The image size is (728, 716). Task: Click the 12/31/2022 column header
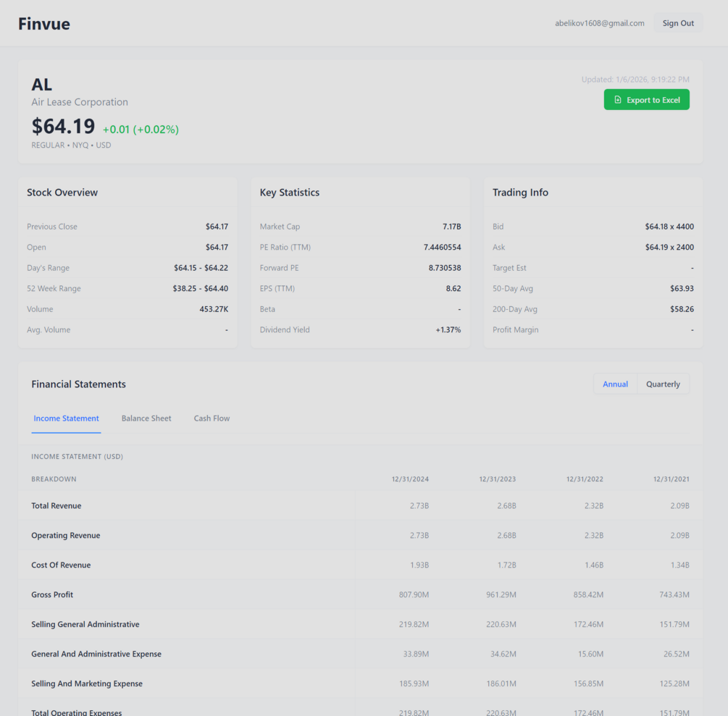[x=585, y=479]
